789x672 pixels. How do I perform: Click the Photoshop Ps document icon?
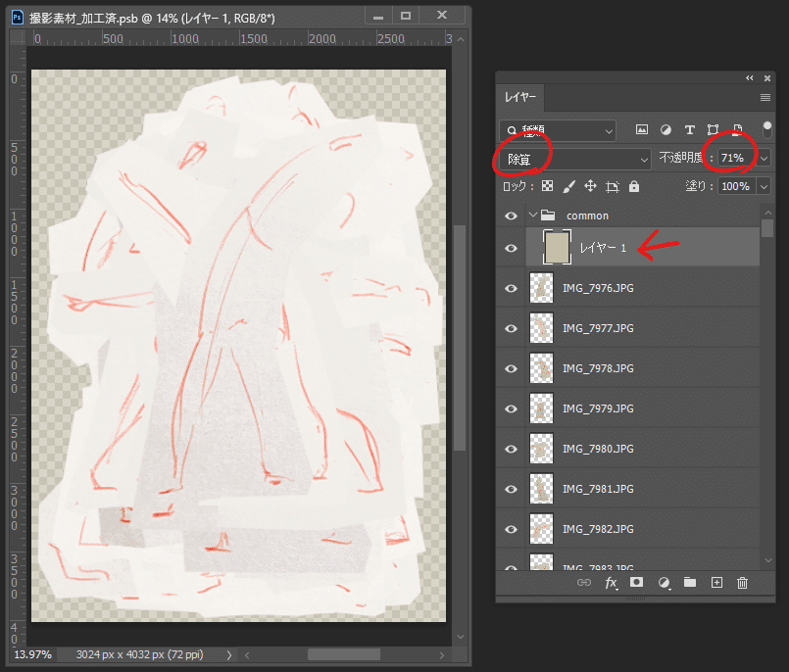coord(17,18)
